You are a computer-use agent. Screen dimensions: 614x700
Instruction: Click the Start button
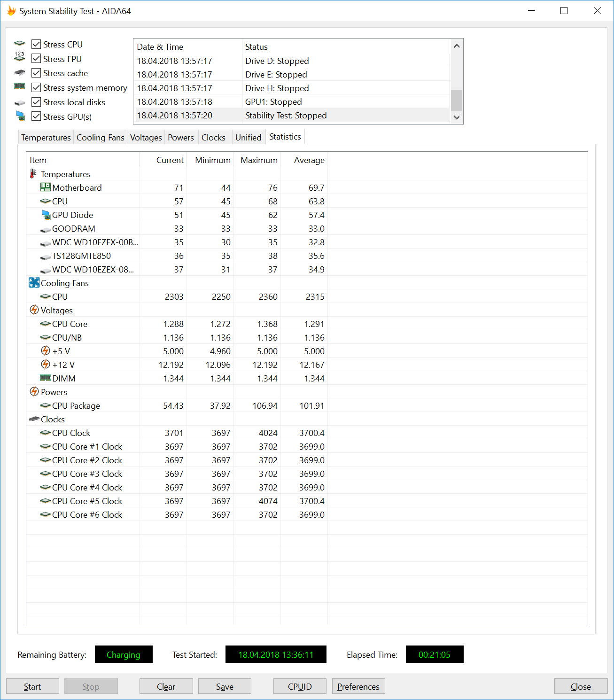click(32, 686)
